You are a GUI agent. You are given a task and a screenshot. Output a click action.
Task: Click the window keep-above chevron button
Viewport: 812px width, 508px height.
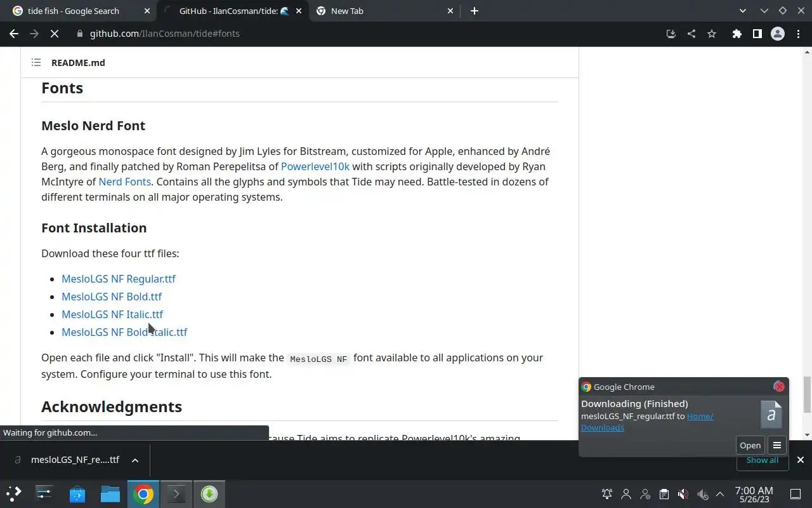pyautogui.click(x=764, y=11)
